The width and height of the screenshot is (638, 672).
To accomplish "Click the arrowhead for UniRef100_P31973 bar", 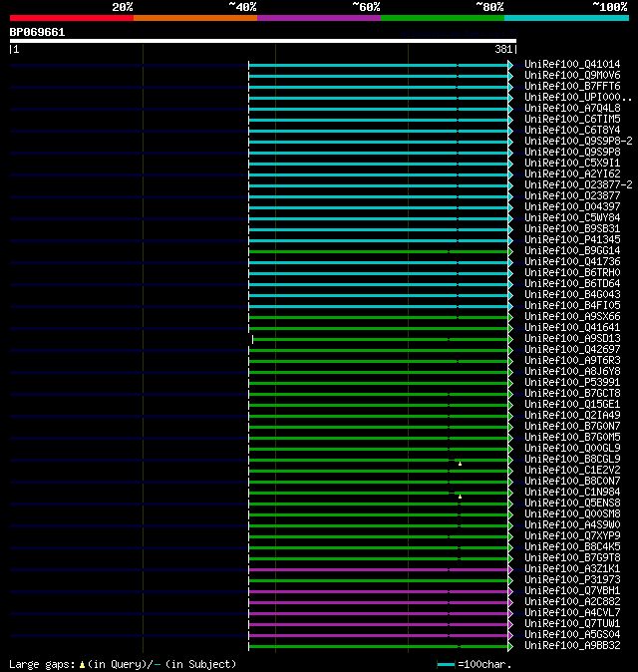I will [x=510, y=580].
